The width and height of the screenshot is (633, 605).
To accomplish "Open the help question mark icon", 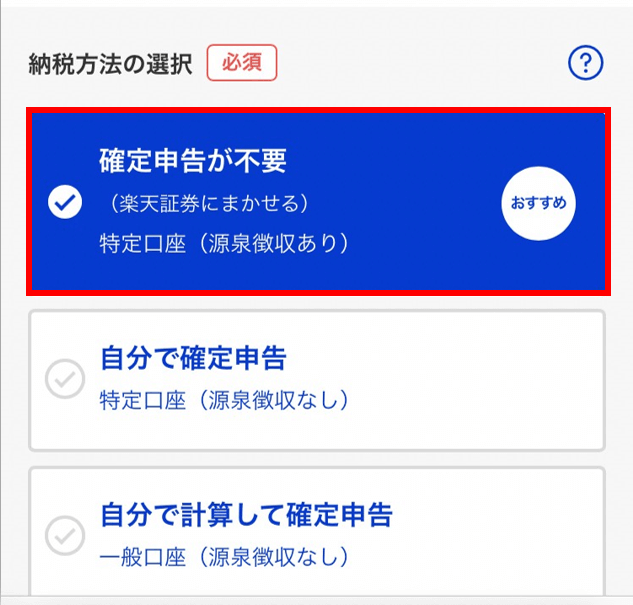I will [x=585, y=63].
